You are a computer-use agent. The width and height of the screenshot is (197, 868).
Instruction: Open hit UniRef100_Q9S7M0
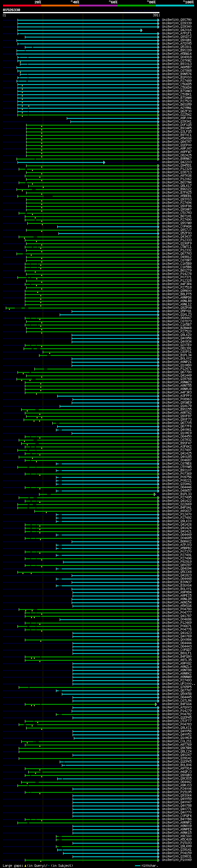(177, 20)
